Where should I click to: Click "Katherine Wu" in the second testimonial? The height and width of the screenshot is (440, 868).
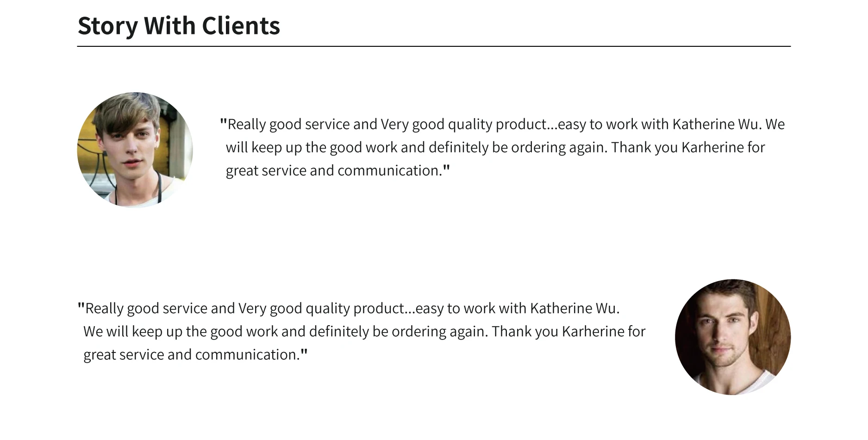coord(573,308)
